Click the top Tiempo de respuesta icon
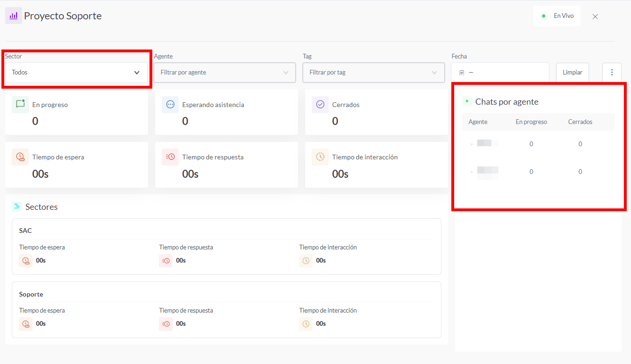This screenshot has width=631, height=364. click(x=170, y=157)
